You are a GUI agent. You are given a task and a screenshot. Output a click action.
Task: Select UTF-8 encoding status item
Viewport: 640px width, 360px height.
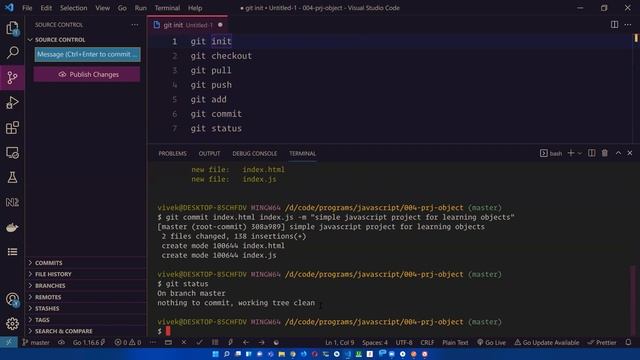404,342
